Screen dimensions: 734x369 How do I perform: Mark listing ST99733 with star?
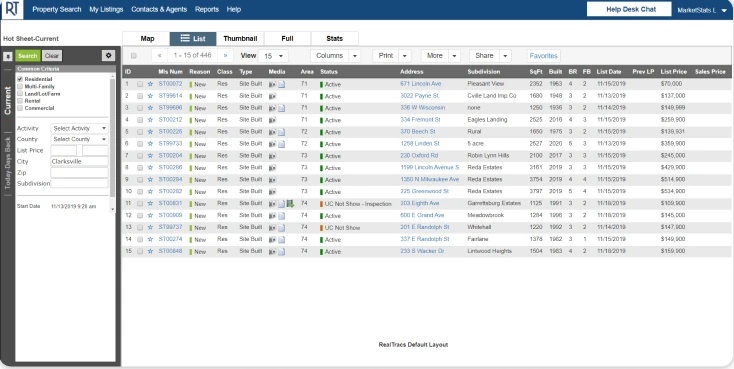(150, 144)
